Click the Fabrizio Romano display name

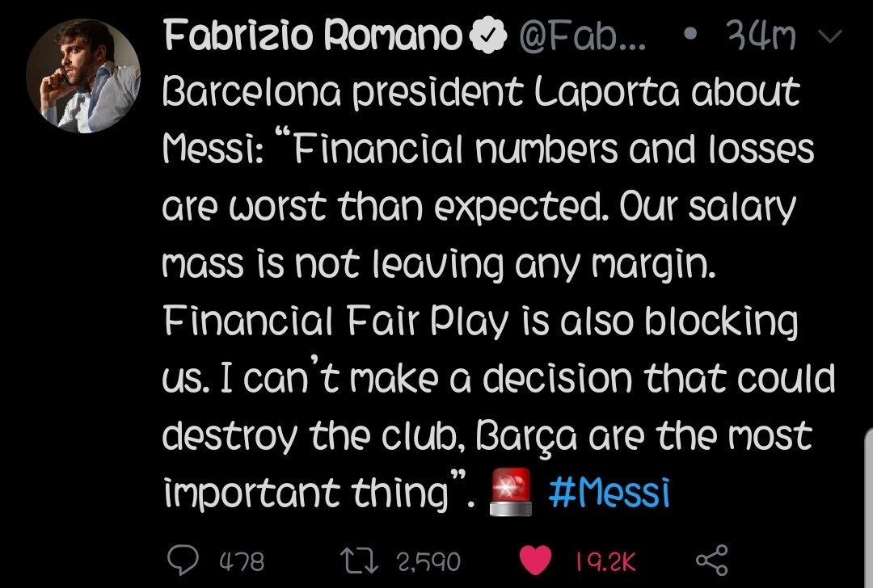(314, 35)
